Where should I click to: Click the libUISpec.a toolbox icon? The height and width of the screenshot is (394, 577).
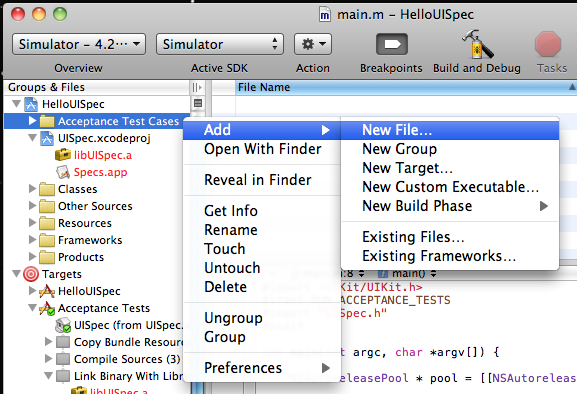(63, 155)
